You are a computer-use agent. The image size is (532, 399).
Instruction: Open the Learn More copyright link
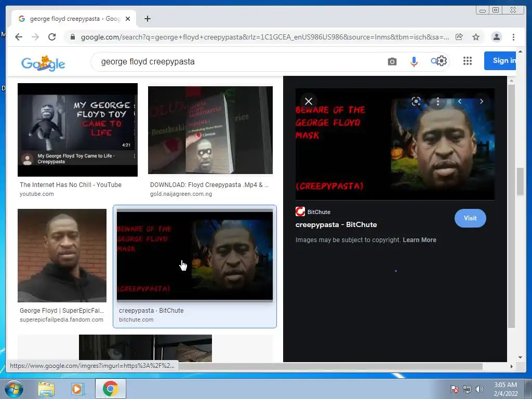419,240
